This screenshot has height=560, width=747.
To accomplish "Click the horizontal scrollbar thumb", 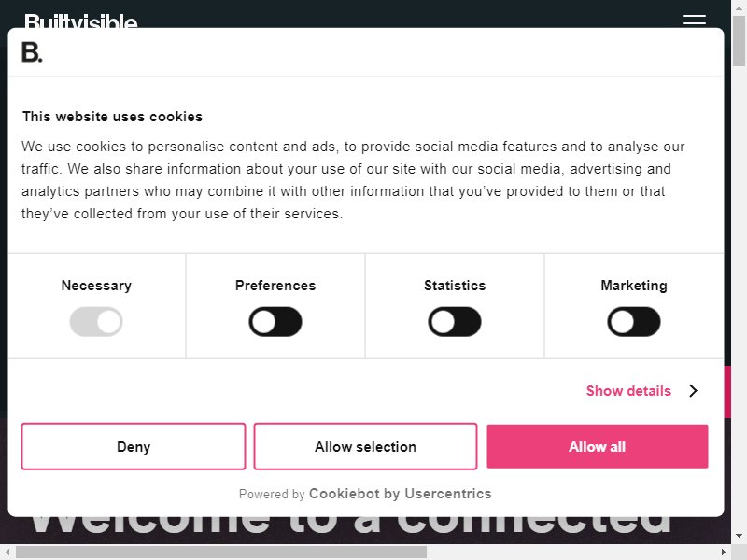I will (221, 552).
